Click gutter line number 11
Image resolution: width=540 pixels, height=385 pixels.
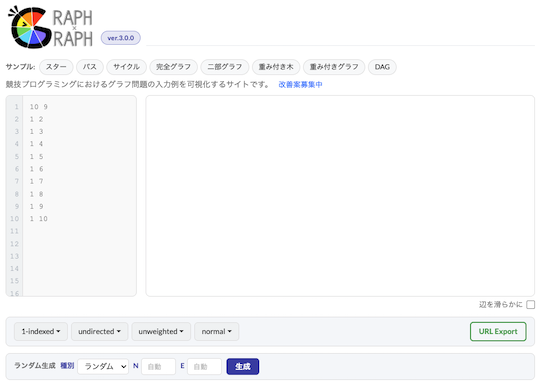click(14, 231)
